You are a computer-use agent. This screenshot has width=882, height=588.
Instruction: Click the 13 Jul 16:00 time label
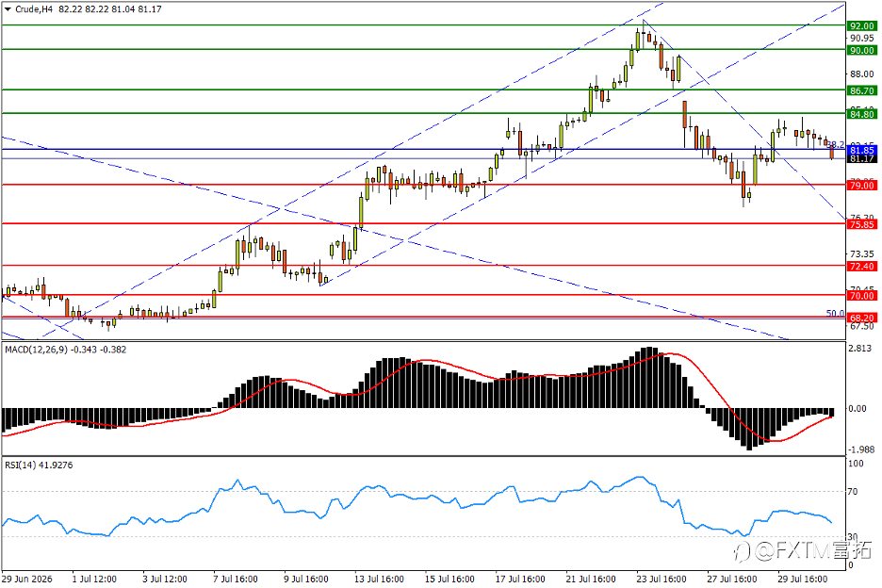(x=379, y=579)
